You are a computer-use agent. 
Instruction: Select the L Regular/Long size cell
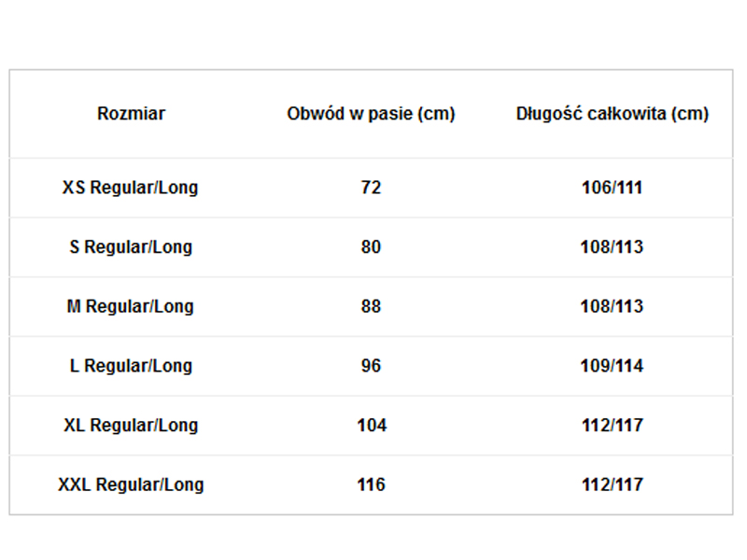tap(131, 366)
